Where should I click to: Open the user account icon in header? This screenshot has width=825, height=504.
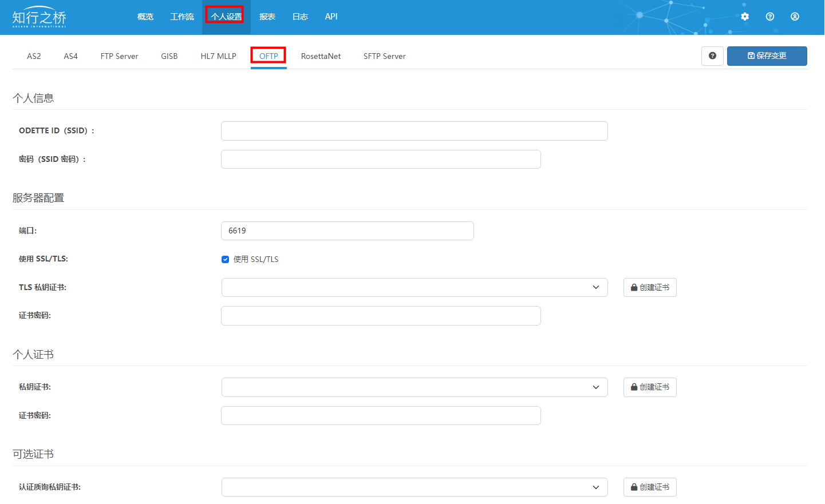tap(795, 17)
